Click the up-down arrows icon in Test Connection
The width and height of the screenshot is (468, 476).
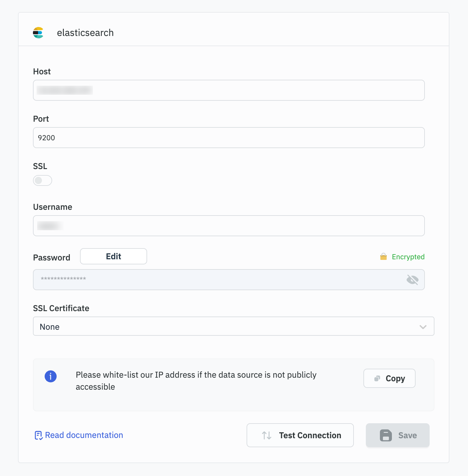click(266, 435)
